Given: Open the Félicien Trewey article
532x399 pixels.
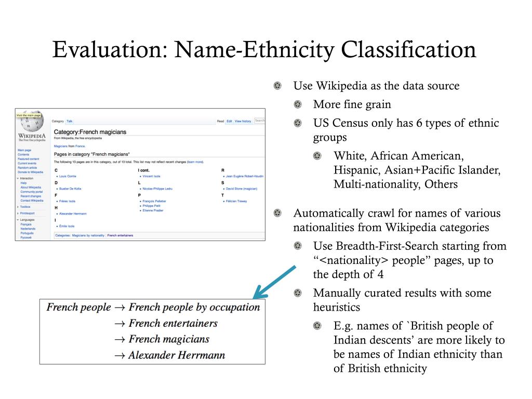Looking at the screenshot, I should pyautogui.click(x=236, y=201).
